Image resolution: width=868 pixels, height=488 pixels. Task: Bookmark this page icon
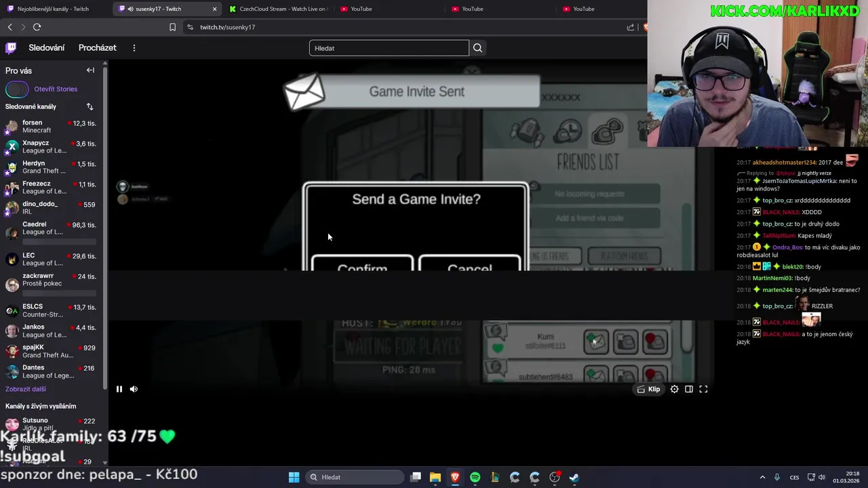point(172,27)
